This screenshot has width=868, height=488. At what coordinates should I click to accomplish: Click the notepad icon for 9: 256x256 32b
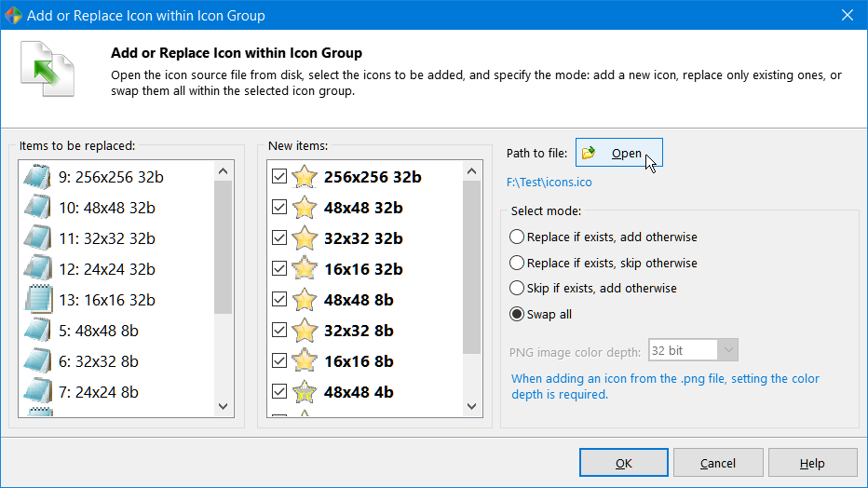click(37, 177)
